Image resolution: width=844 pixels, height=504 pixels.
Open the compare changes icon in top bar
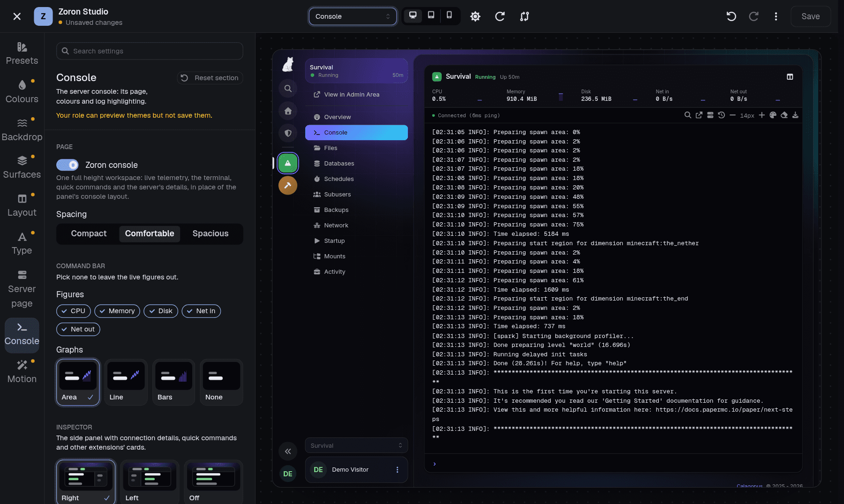[525, 16]
